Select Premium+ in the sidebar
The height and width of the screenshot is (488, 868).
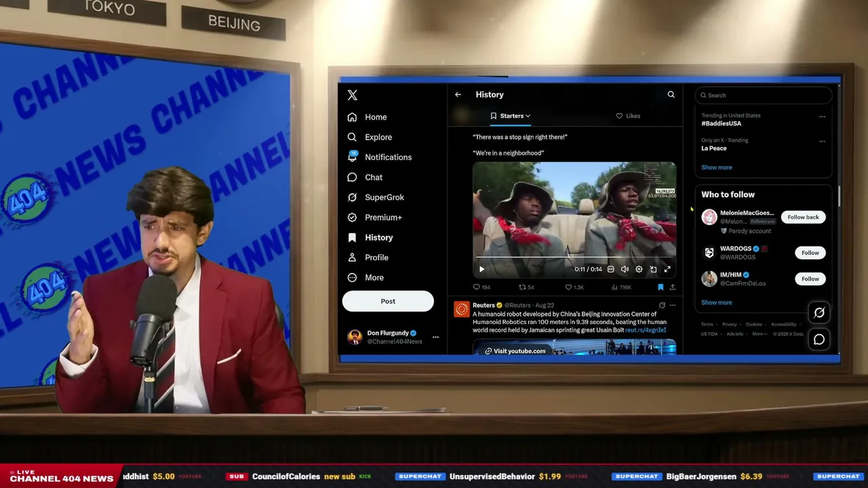(x=374, y=218)
